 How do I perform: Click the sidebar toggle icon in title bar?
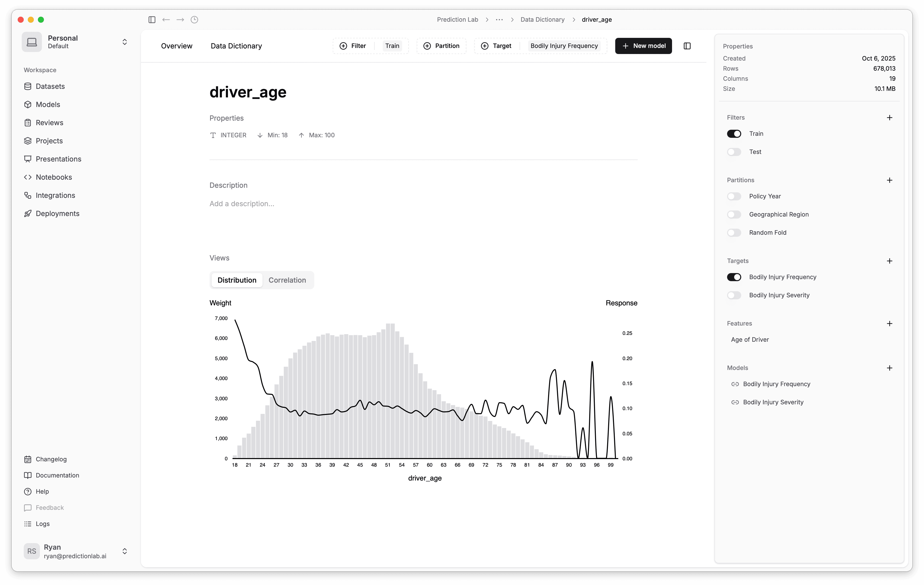tap(152, 20)
